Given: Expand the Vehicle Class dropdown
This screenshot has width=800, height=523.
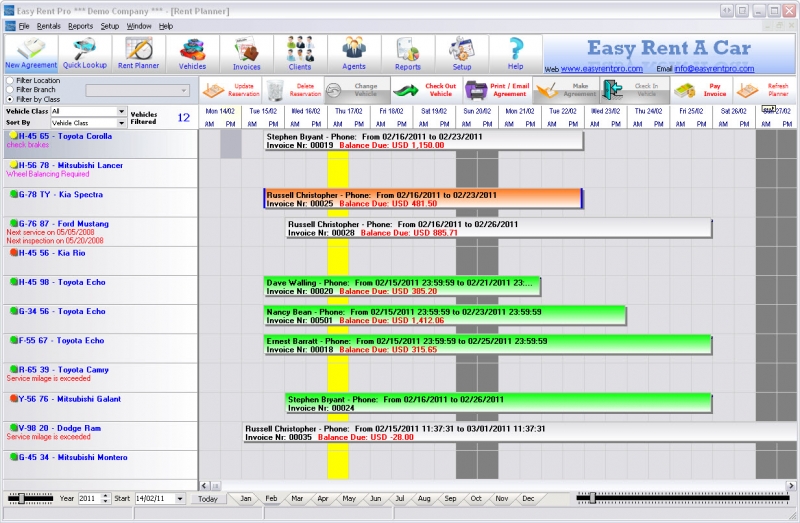Looking at the screenshot, I should tap(122, 111).
